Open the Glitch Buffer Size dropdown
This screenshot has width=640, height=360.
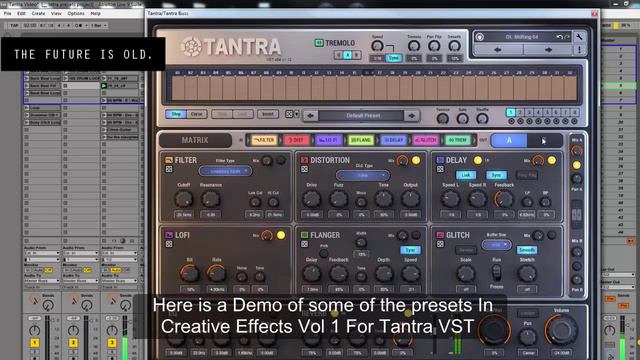pyautogui.click(x=496, y=244)
